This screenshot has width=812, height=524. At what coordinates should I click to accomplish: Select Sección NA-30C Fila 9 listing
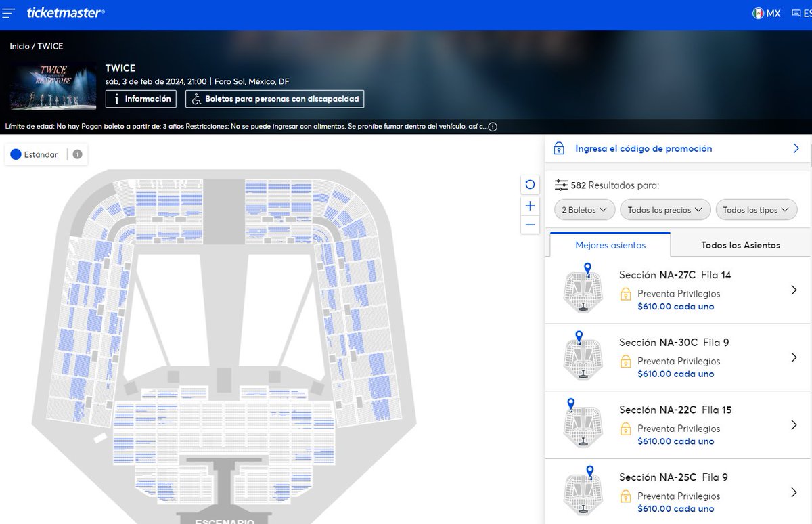pos(677,357)
